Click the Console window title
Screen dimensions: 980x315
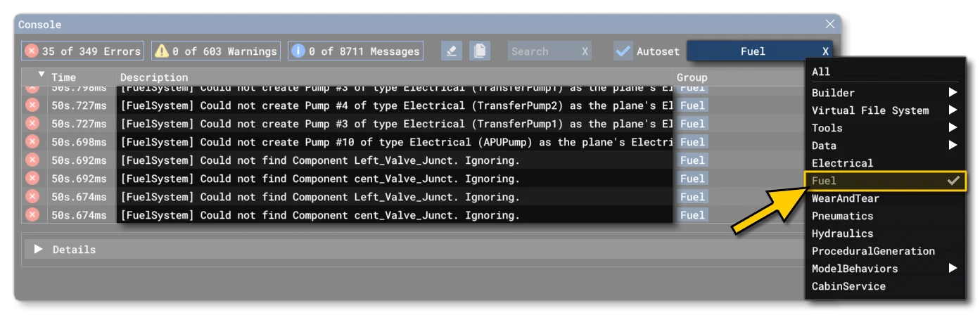(40, 25)
